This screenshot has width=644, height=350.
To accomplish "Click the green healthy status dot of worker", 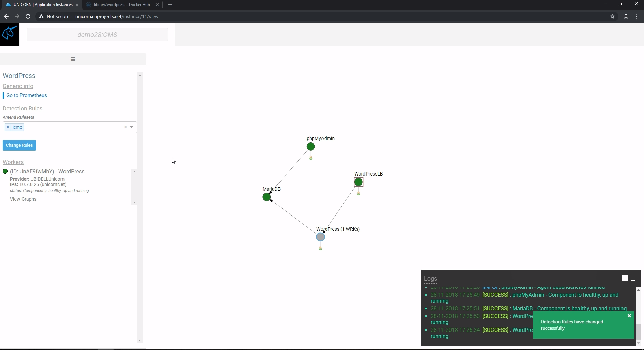I will click(x=5, y=171).
